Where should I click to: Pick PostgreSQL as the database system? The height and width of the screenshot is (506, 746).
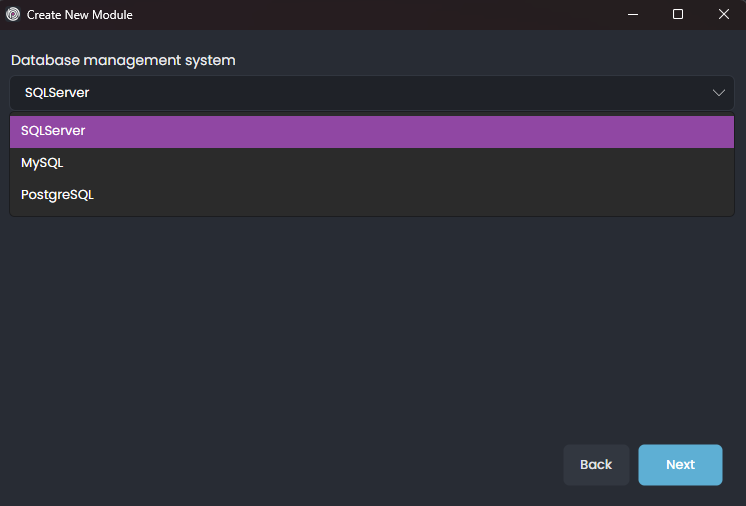coord(57,195)
